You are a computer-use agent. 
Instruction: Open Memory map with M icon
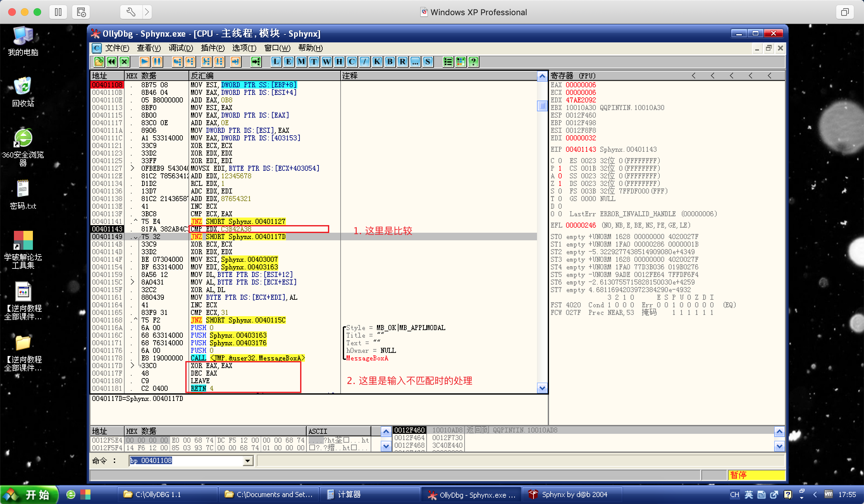[301, 62]
